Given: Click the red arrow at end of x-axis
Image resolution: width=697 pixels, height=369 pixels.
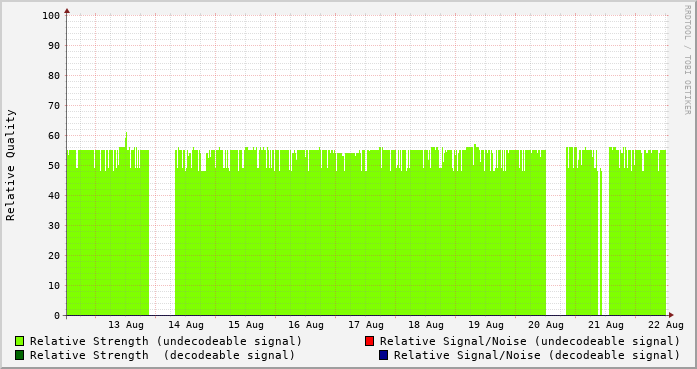Looking at the screenshot, I should [x=671, y=315].
